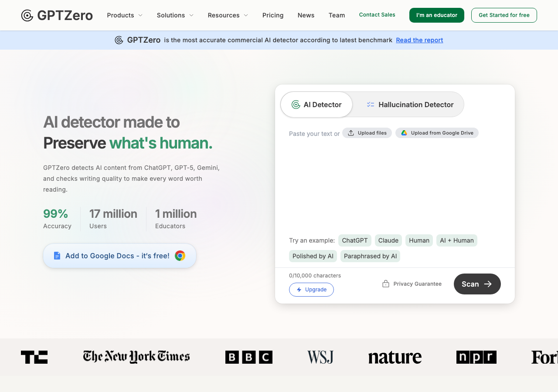Viewport: 558px width, 392px height.
Task: Expand the Products dropdown menu
Action: tap(125, 15)
